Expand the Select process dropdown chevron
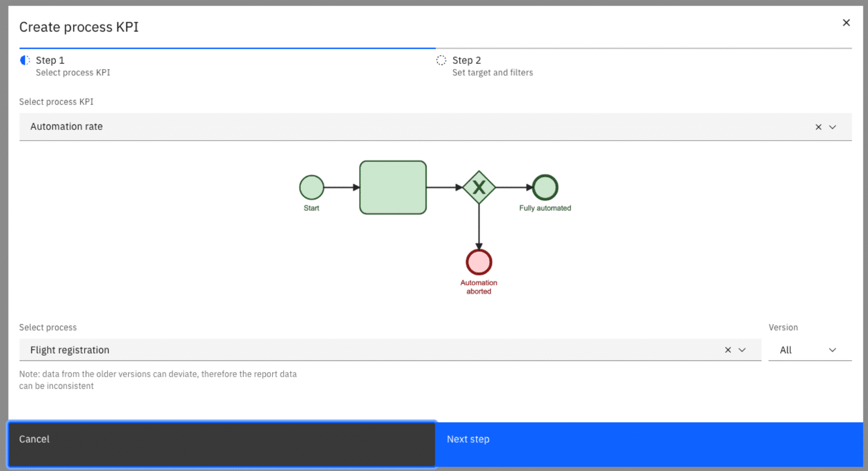 [742, 350]
